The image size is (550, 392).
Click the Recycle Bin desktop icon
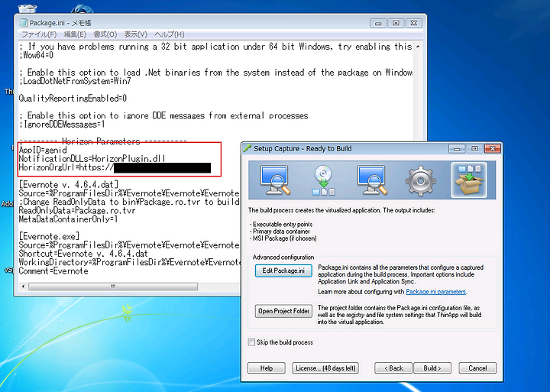27,8
